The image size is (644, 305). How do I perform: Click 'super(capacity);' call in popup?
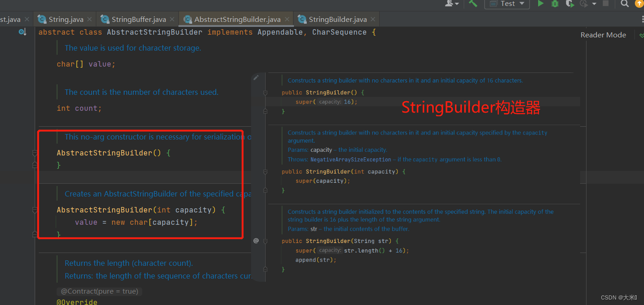[323, 181]
